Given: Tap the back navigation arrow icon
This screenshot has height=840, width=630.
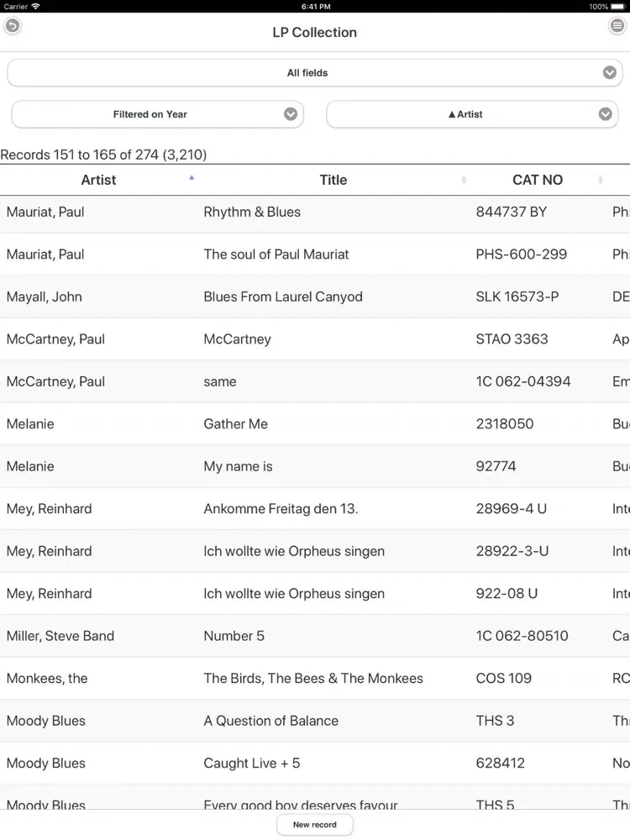Looking at the screenshot, I should pos(12,26).
